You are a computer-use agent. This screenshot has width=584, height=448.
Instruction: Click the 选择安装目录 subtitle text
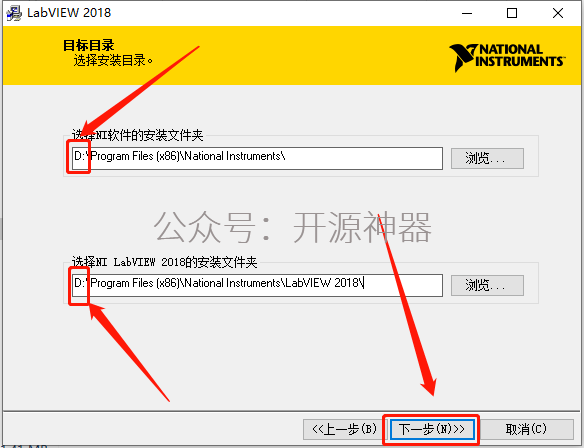click(113, 60)
